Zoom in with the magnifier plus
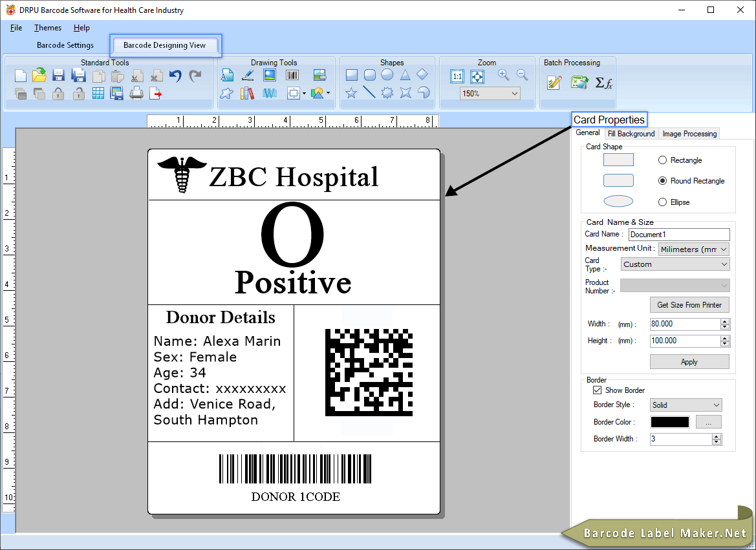The height and width of the screenshot is (550, 756). point(503,75)
